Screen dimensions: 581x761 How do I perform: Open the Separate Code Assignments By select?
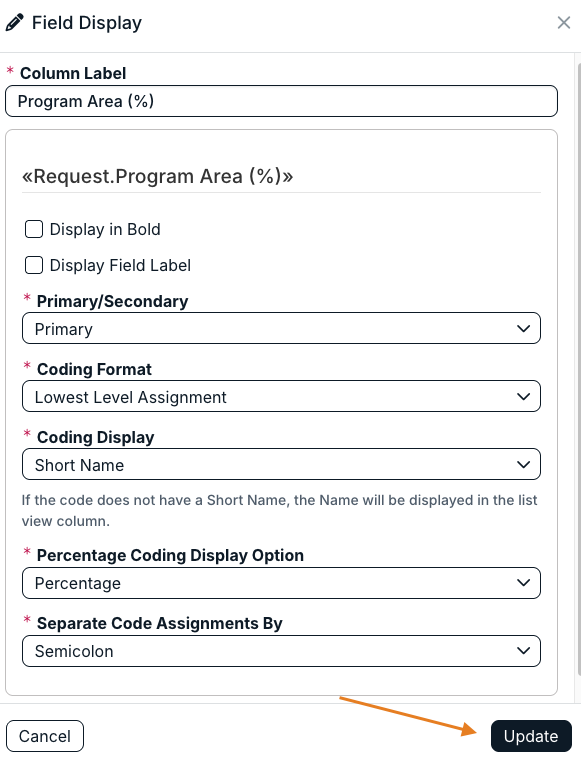pyautogui.click(x=281, y=651)
